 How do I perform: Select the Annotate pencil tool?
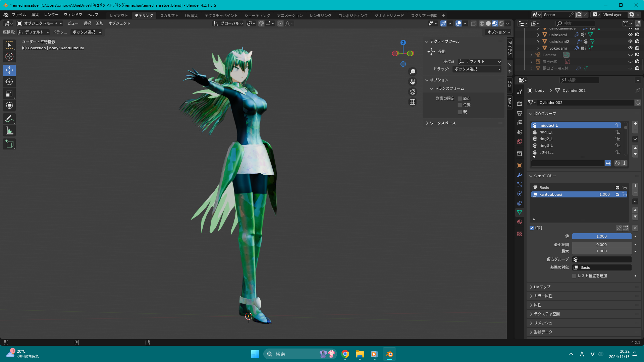click(x=9, y=119)
